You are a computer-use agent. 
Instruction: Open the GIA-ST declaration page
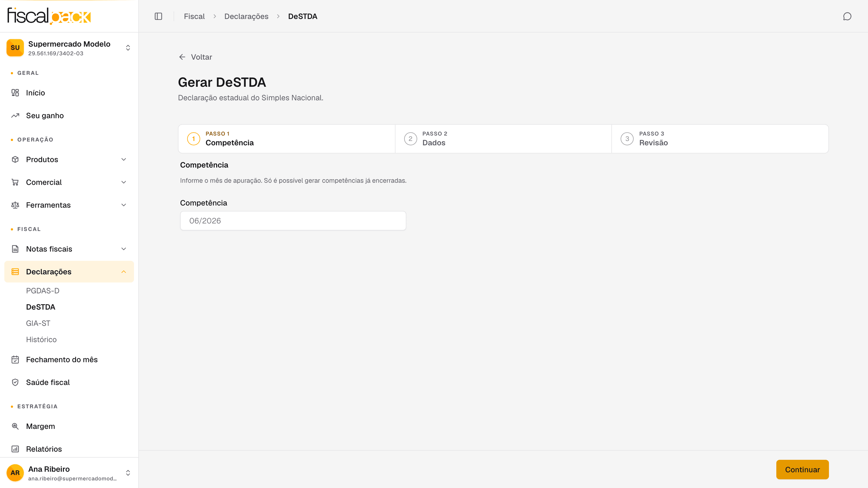pos(38,323)
